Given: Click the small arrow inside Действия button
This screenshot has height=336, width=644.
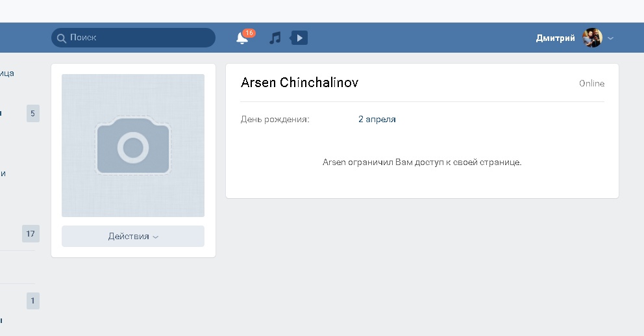Looking at the screenshot, I should coord(156,237).
